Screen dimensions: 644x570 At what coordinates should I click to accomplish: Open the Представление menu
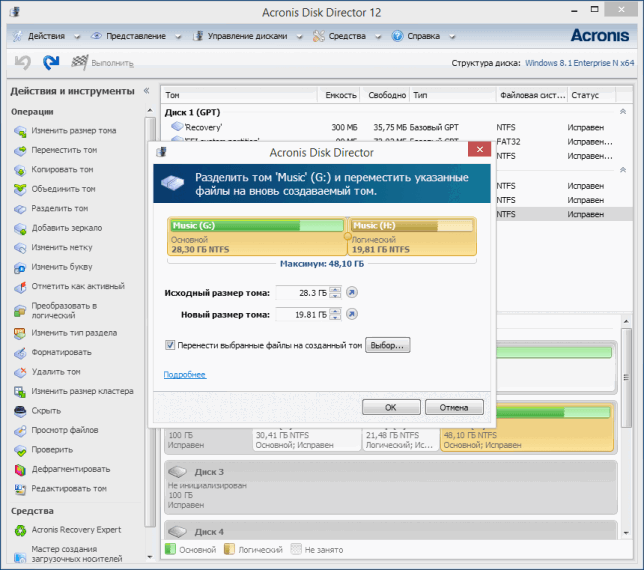[136, 36]
